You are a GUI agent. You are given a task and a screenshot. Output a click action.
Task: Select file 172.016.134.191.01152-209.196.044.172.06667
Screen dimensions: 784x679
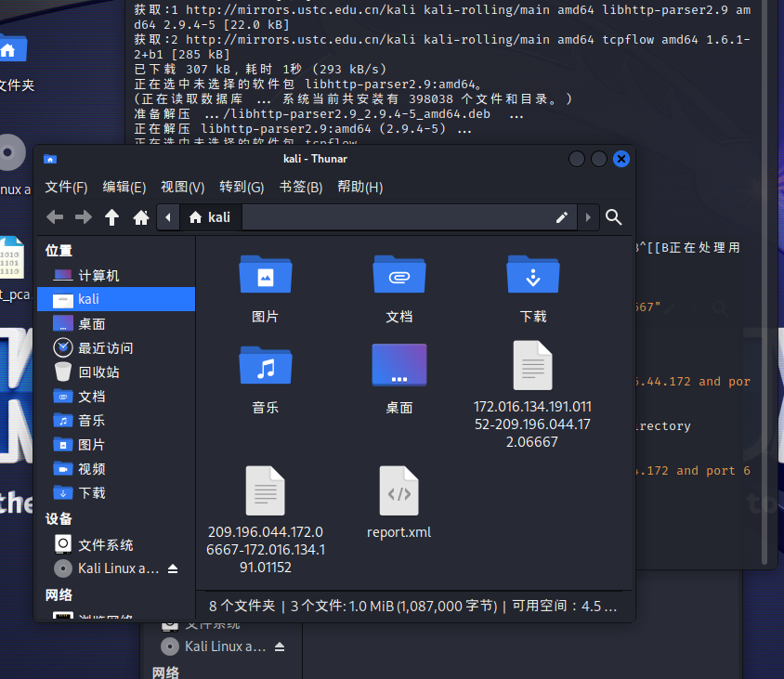[x=532, y=395]
